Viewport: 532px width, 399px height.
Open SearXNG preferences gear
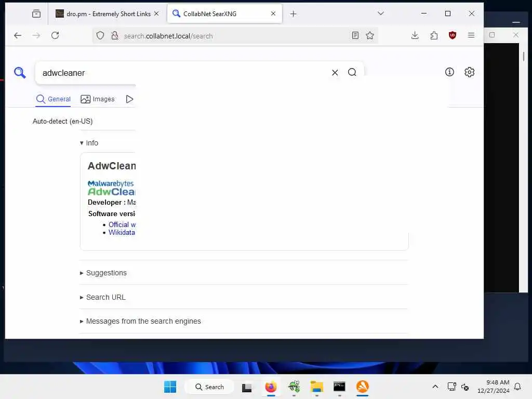click(469, 72)
